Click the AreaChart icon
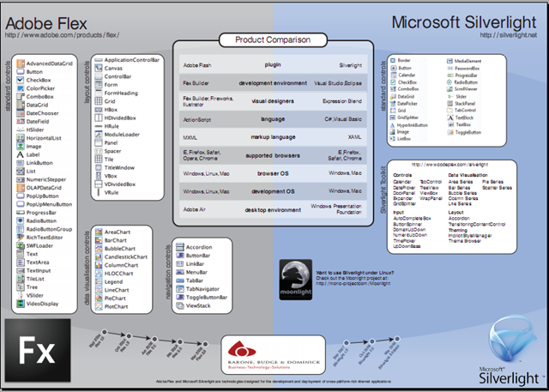The height and width of the screenshot is (392, 549). (99, 232)
